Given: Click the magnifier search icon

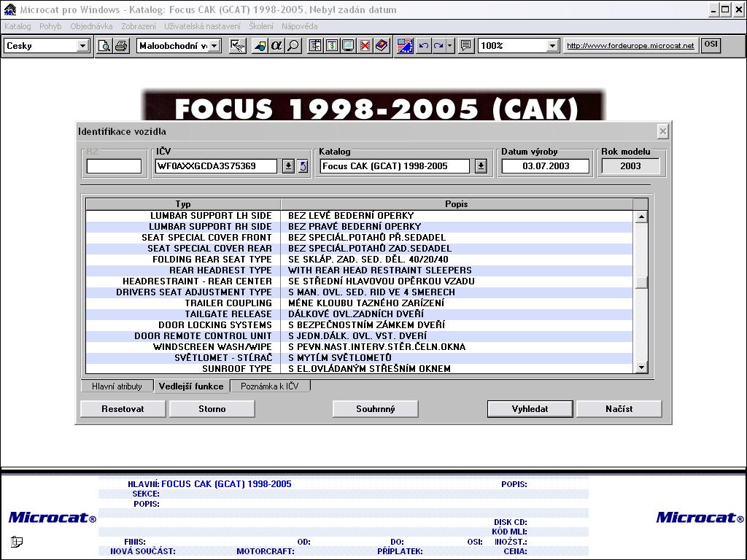Looking at the screenshot, I should coord(293,46).
